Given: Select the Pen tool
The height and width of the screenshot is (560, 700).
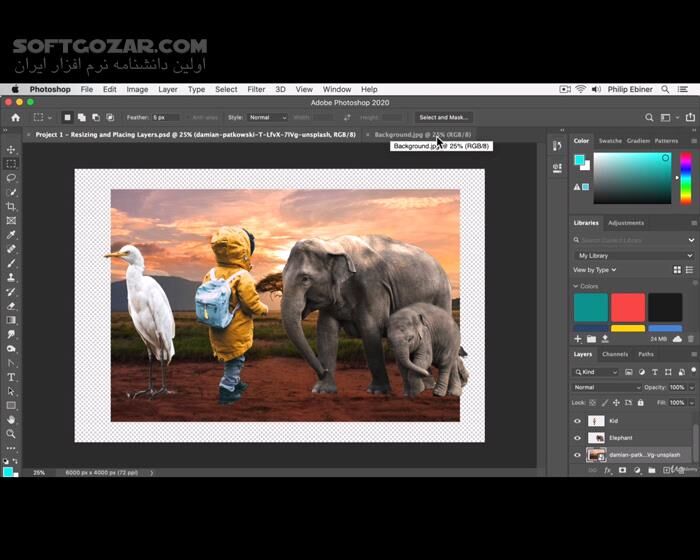Looking at the screenshot, I should (x=11, y=363).
